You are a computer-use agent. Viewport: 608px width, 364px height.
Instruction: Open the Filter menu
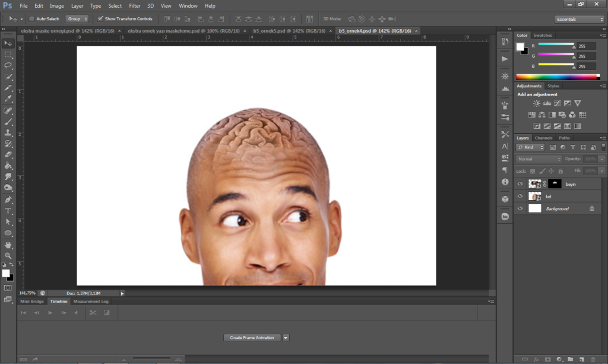(134, 5)
